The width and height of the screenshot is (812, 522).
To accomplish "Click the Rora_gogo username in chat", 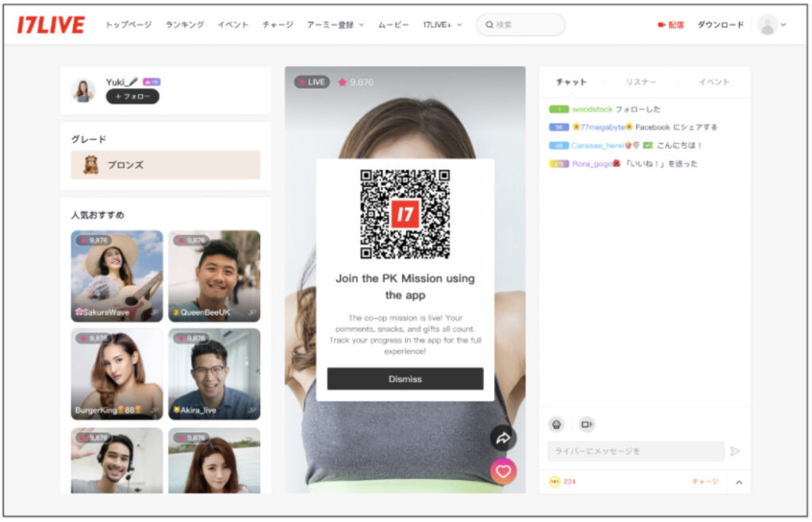I will click(x=592, y=163).
